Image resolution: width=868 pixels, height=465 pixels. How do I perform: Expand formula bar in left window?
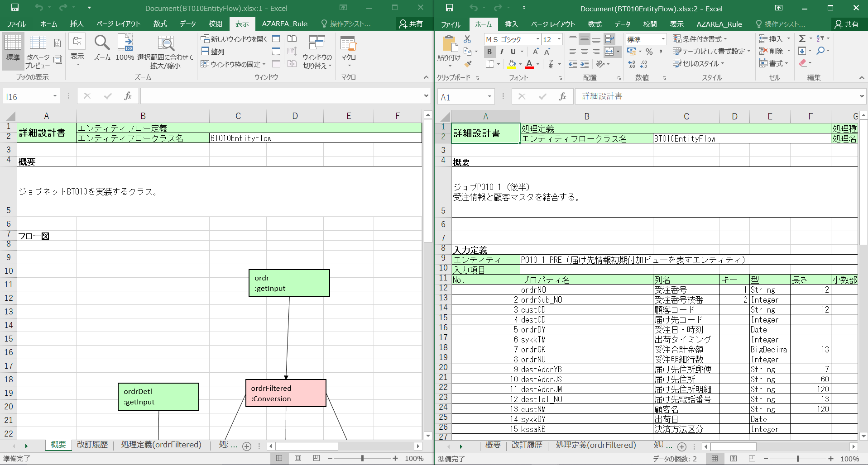[x=426, y=96]
